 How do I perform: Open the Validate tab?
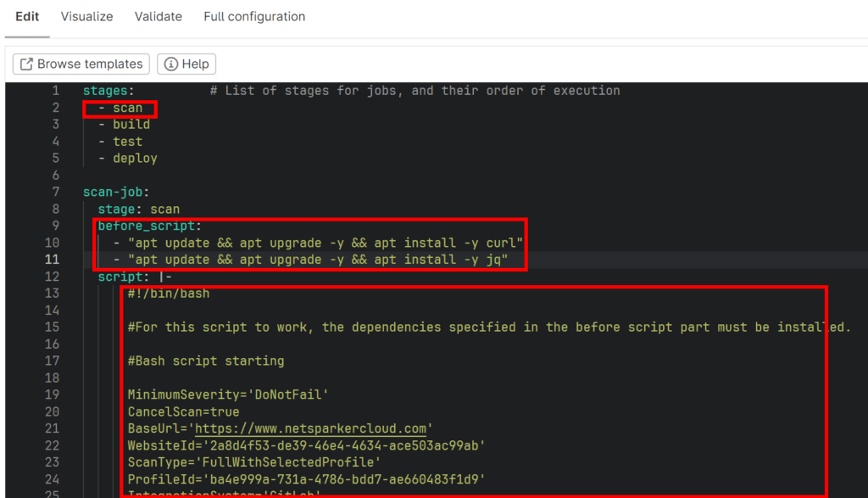point(158,16)
